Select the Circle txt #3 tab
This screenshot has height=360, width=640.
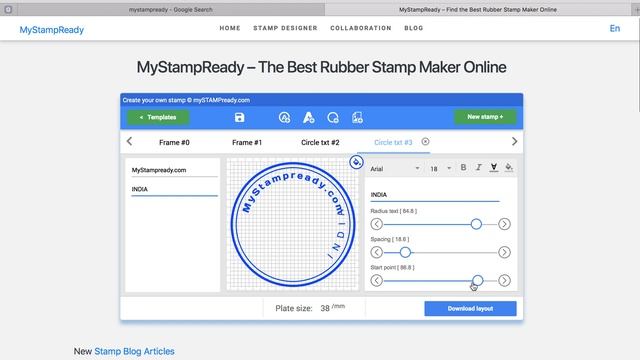(393, 142)
